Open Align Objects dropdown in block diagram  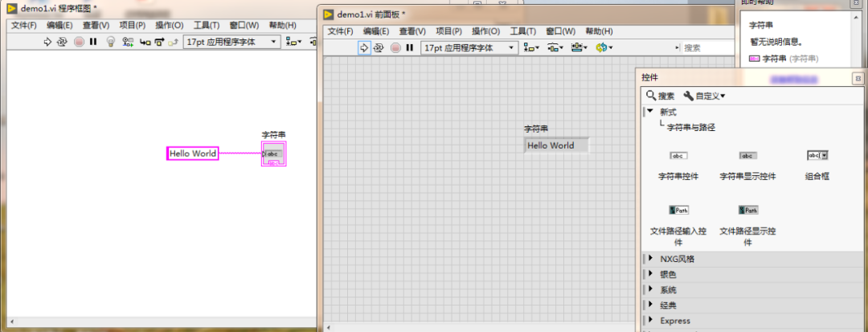293,42
